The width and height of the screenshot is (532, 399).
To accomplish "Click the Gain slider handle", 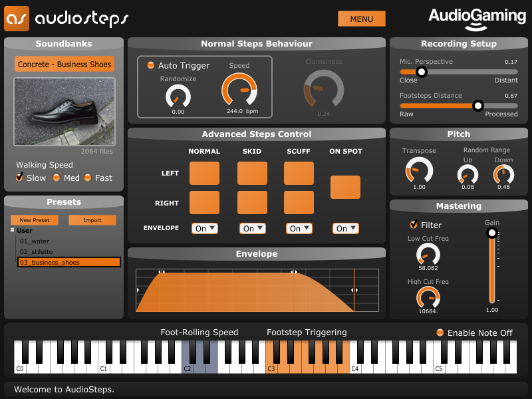I will (x=491, y=233).
